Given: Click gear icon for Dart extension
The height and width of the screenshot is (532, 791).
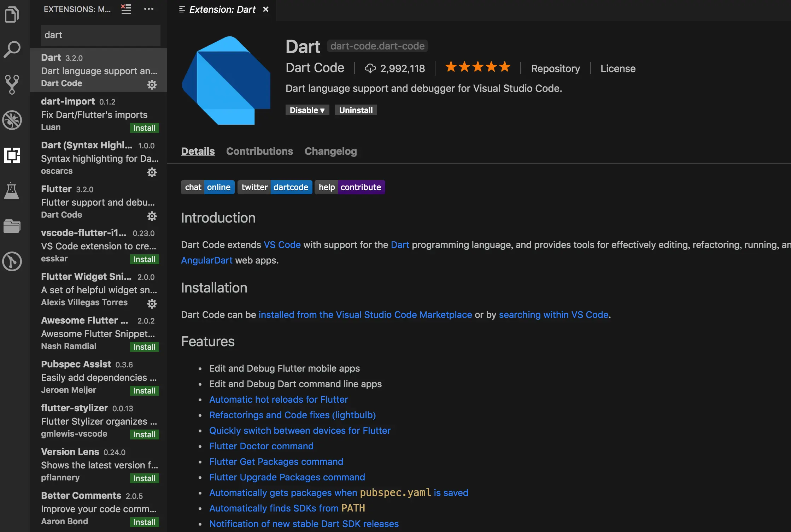Looking at the screenshot, I should tap(152, 85).
